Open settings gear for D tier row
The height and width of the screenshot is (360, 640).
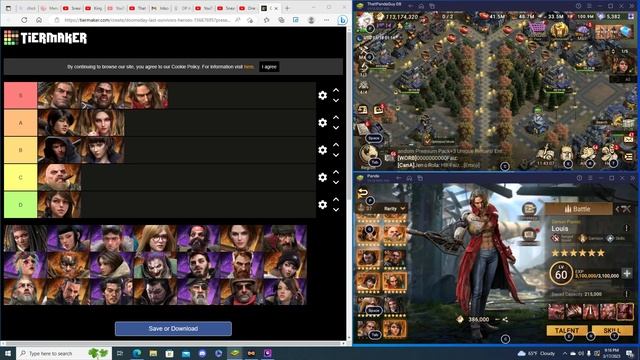pyautogui.click(x=322, y=204)
